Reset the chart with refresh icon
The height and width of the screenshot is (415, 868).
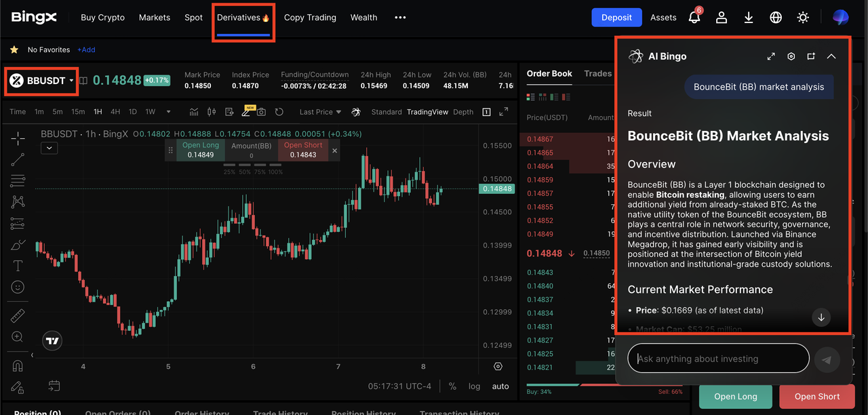pos(279,112)
